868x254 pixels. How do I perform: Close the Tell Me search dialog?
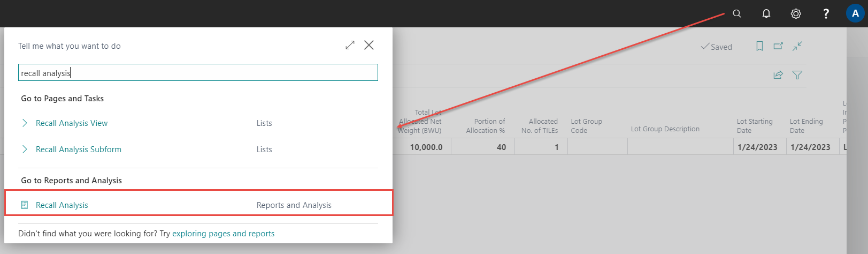click(x=369, y=45)
